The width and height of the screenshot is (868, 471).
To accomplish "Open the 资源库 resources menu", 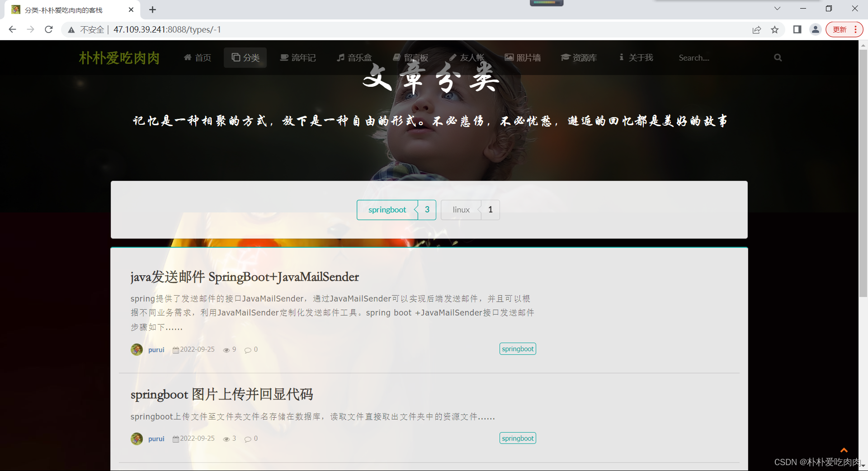I will coord(579,57).
